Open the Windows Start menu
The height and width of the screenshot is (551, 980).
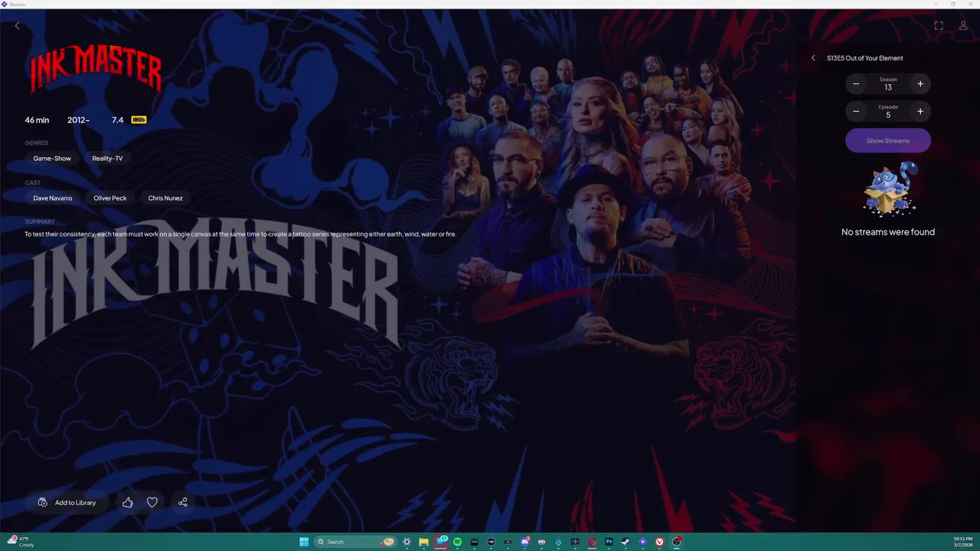pyautogui.click(x=304, y=542)
